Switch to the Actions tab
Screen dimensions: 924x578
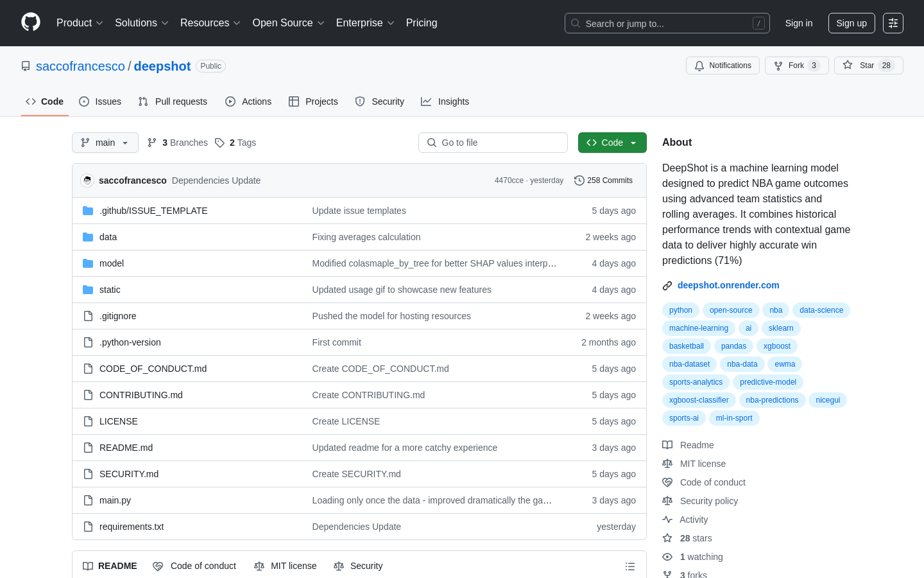click(248, 101)
